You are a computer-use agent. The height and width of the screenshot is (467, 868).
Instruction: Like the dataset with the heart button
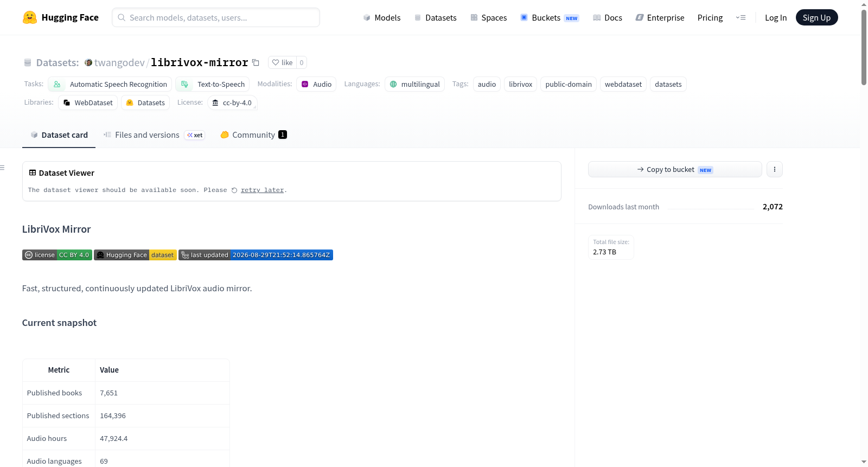point(282,62)
